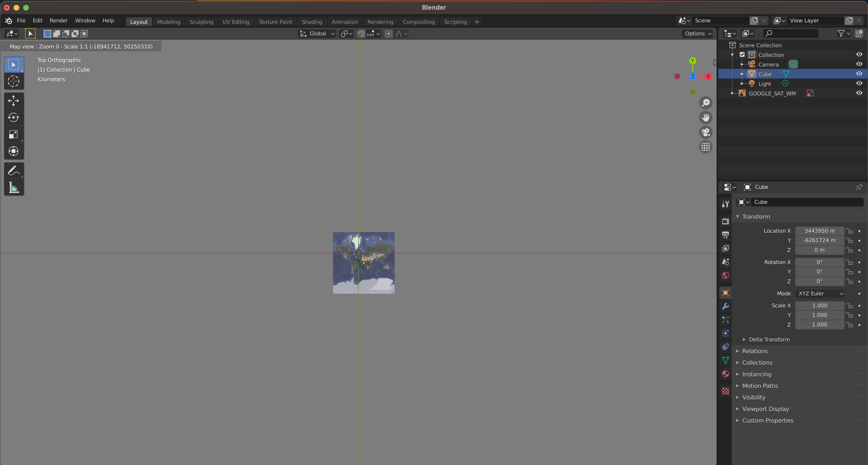Toggle the camera view button
This screenshot has width=868, height=465.
[705, 132]
